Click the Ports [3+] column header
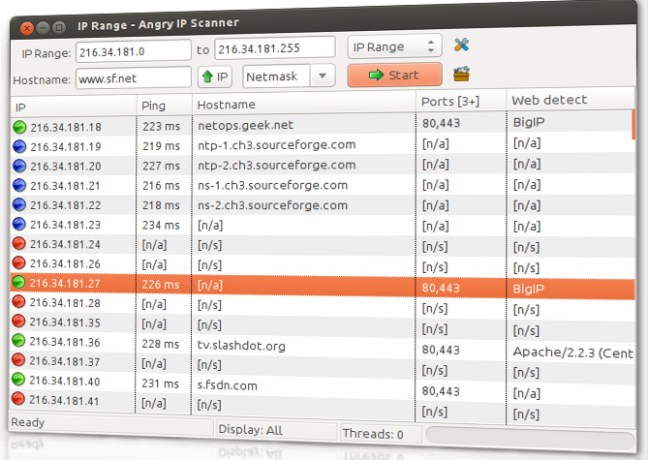648x460 pixels. tap(460, 101)
